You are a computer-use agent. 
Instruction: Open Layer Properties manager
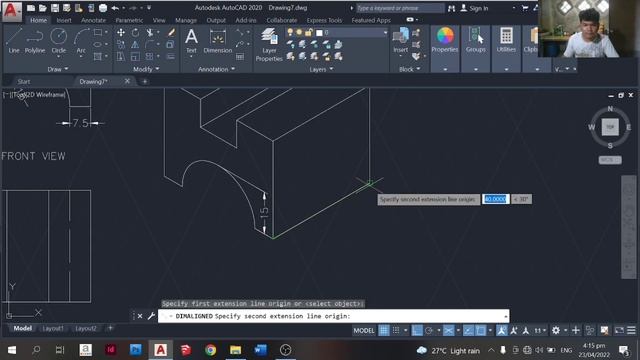[x=269, y=44]
